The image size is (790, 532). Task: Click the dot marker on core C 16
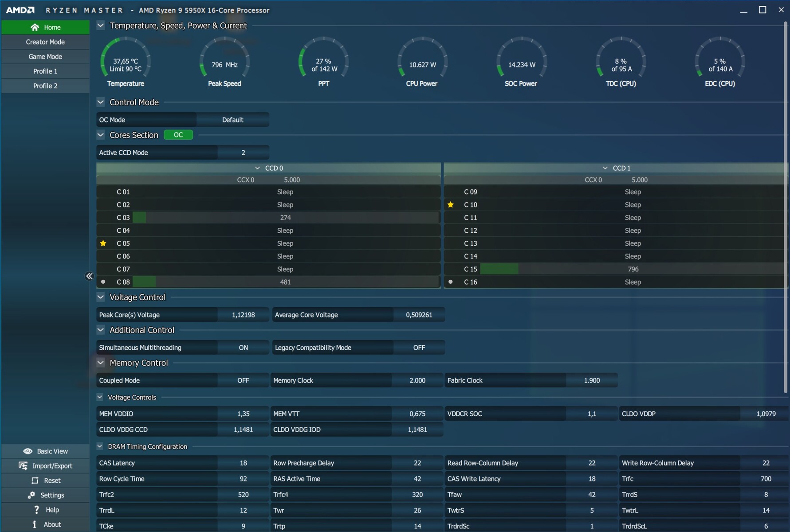pos(451,282)
